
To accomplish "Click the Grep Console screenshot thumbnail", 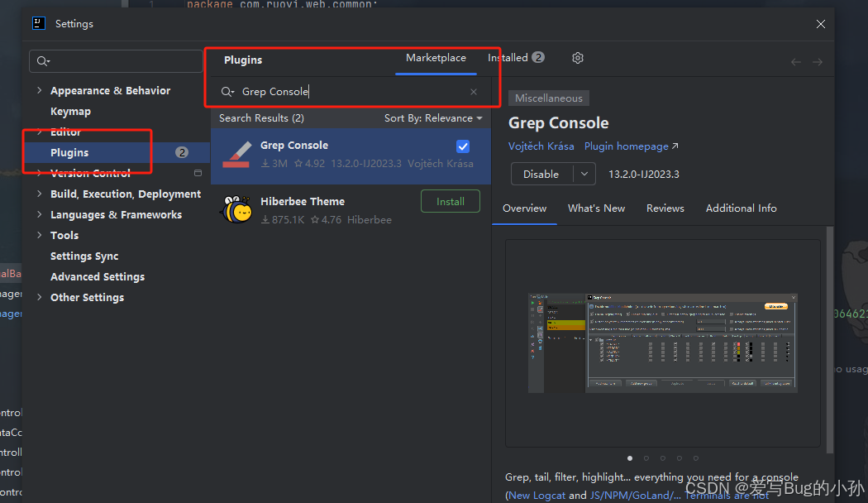I will pos(662,343).
